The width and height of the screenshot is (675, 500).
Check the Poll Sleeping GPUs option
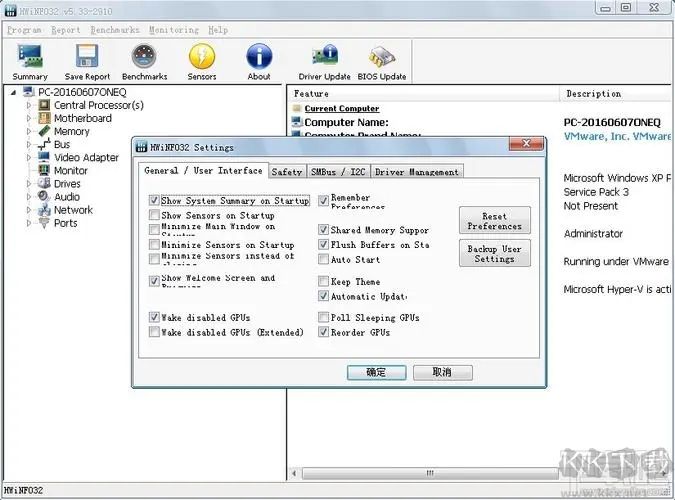coord(323,318)
